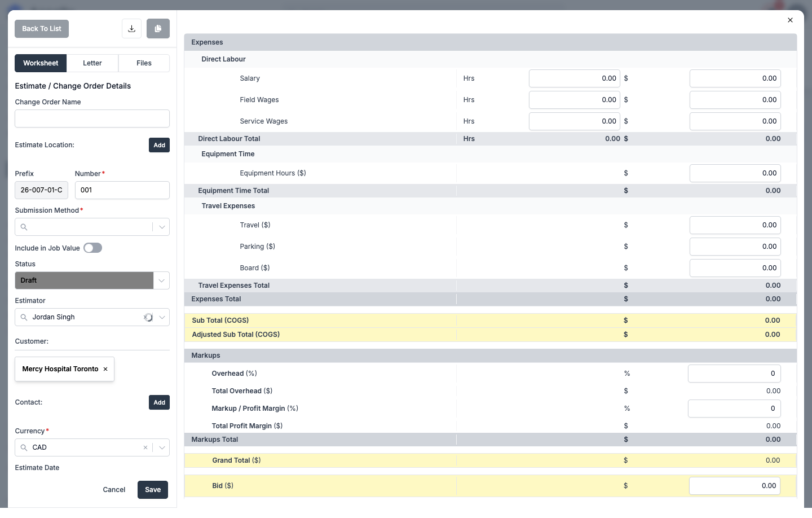Click the Overhead (%) input
The image size is (812, 518).
[x=734, y=374]
